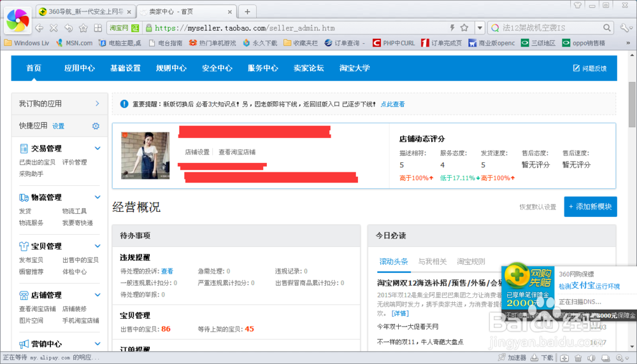637x364 pixels.
Task: Collapse the 交易管理 section chevron
Action: tap(97, 148)
